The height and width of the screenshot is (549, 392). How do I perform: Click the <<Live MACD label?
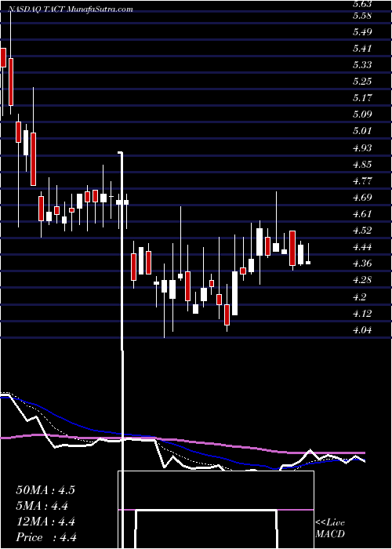point(330,528)
